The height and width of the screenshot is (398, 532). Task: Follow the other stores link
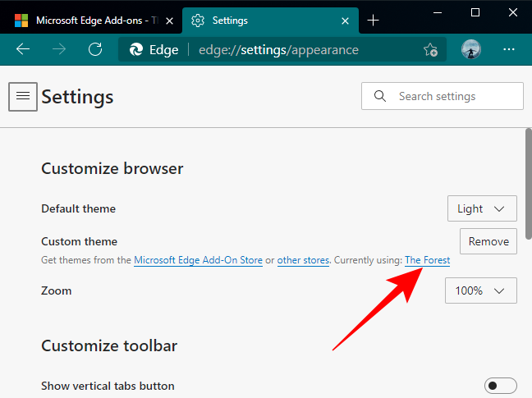tap(303, 260)
